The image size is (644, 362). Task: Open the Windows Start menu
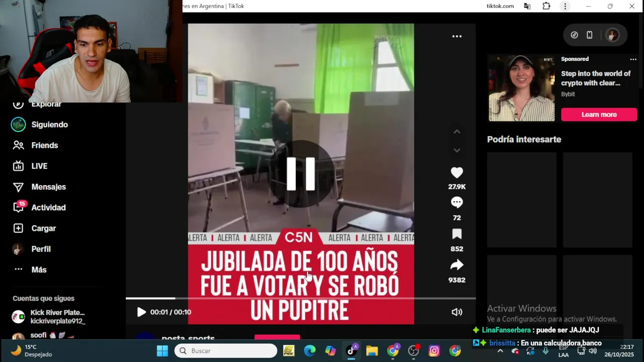click(x=162, y=351)
